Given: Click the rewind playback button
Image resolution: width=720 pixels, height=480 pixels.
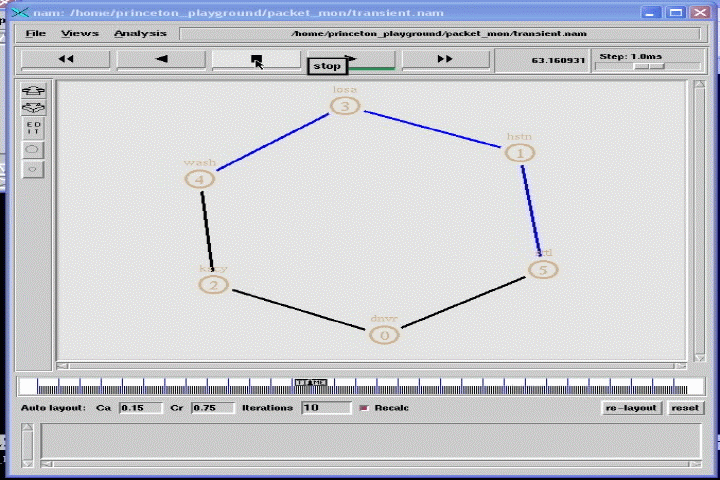Looking at the screenshot, I should click(x=66, y=59).
